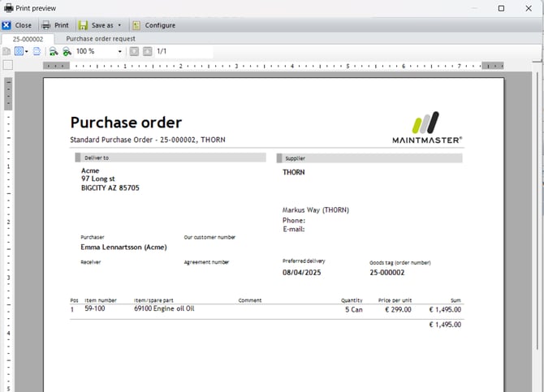Click the total € 1,495.00 below the line
Viewport: 544px width, 392px height.
[x=445, y=325]
